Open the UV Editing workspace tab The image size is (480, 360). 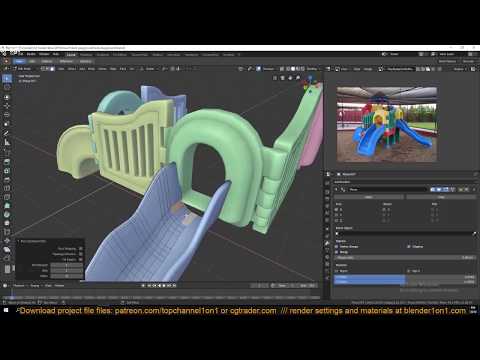[x=120, y=55]
